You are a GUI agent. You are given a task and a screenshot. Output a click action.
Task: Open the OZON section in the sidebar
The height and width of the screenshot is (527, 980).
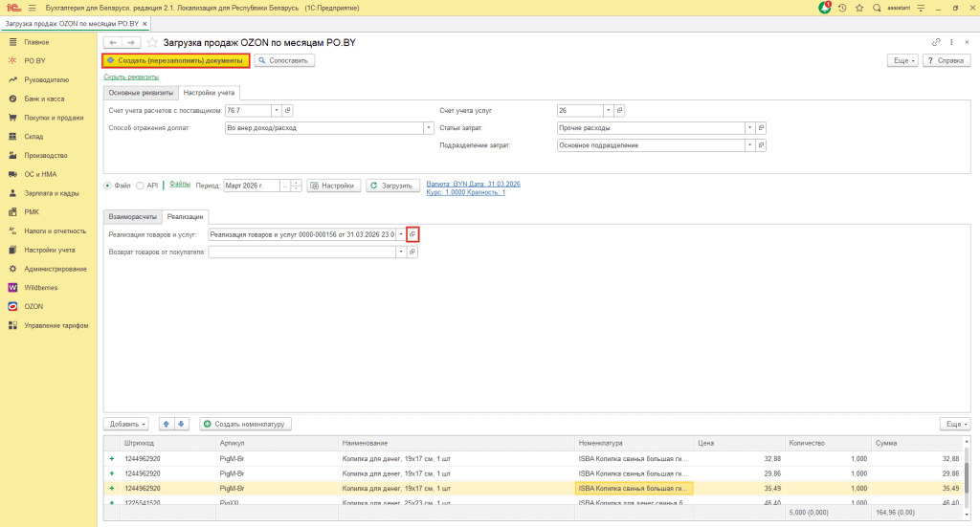(33, 307)
